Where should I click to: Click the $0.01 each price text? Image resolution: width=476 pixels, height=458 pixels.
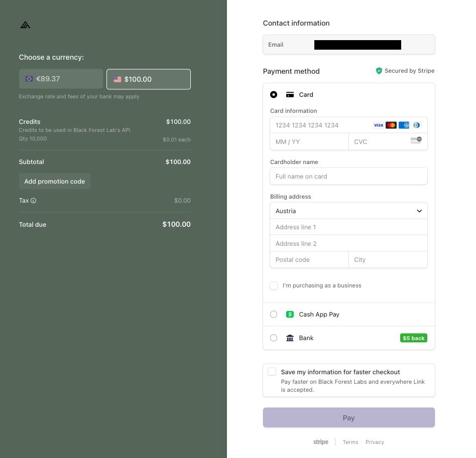[x=177, y=139]
